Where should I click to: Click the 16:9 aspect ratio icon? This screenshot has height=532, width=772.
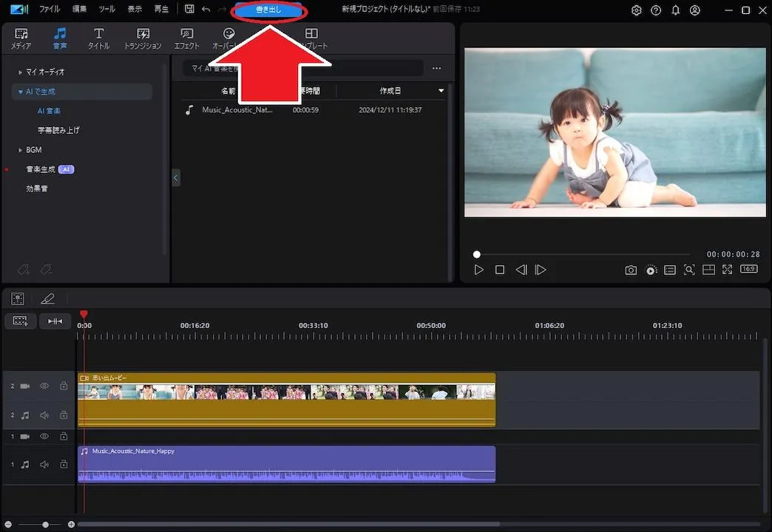(x=748, y=269)
